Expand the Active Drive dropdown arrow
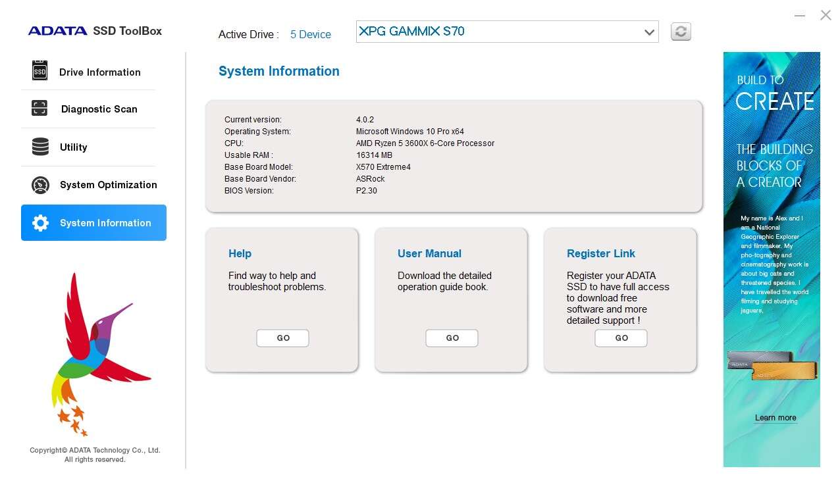 [649, 32]
